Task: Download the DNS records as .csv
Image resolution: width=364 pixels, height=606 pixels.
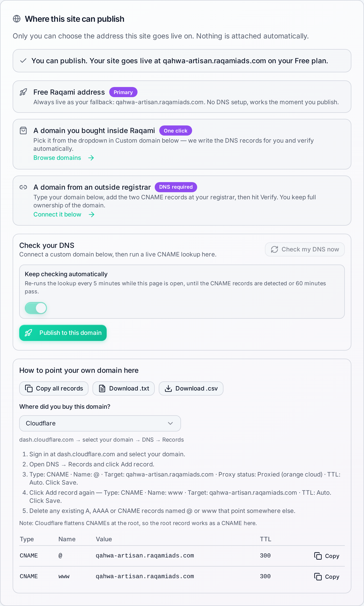Action: (191, 388)
